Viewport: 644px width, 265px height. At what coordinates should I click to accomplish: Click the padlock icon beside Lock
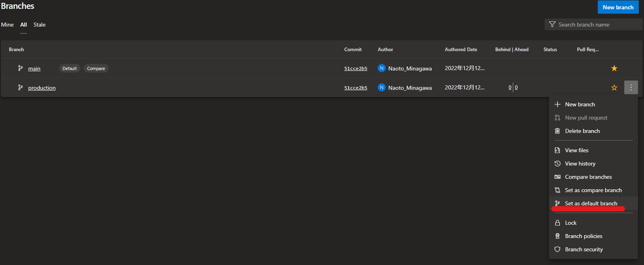tap(558, 223)
